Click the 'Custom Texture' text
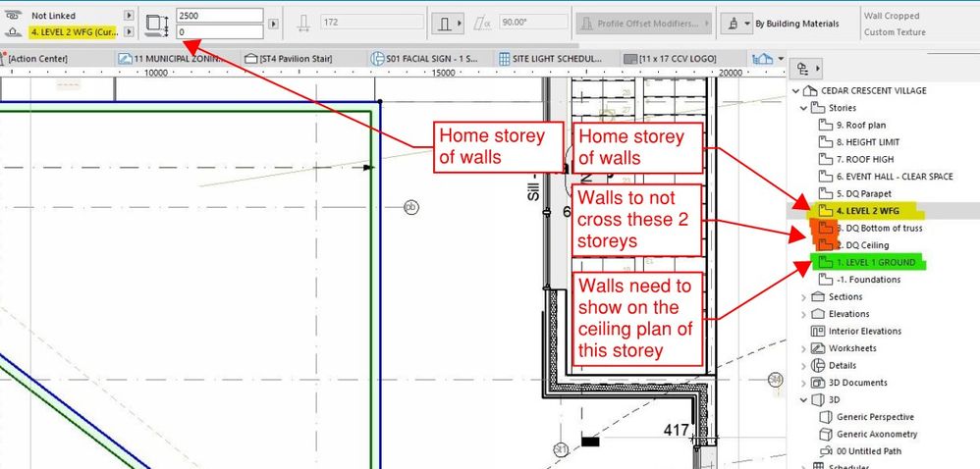The width and height of the screenshot is (980, 469). tap(895, 31)
